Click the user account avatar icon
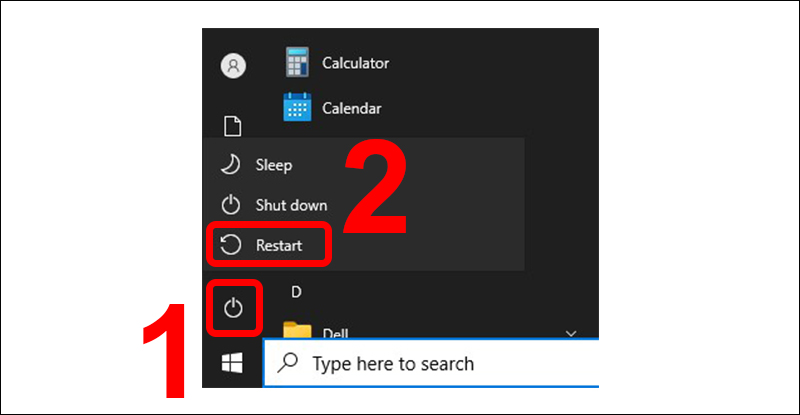The image size is (800, 415). click(232, 66)
